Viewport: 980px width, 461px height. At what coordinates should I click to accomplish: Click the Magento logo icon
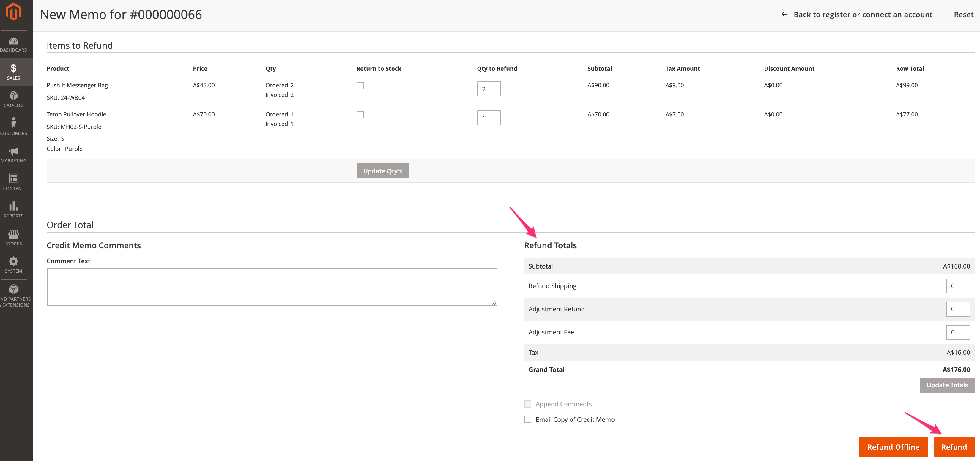pos(14,12)
